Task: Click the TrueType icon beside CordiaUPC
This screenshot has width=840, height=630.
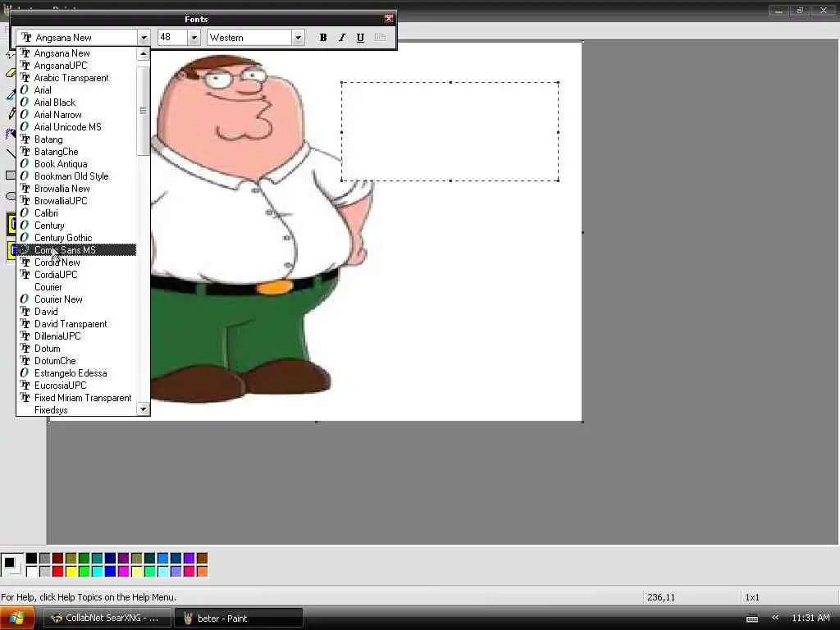Action: pyautogui.click(x=25, y=274)
